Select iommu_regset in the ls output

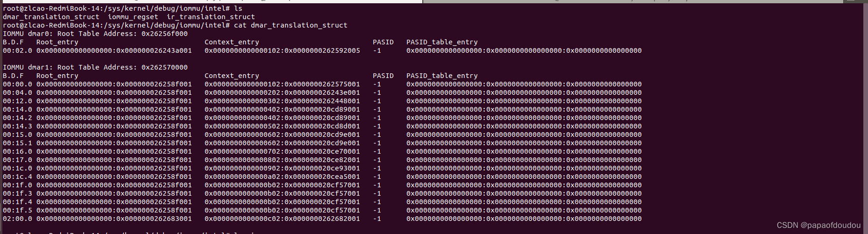click(x=133, y=17)
